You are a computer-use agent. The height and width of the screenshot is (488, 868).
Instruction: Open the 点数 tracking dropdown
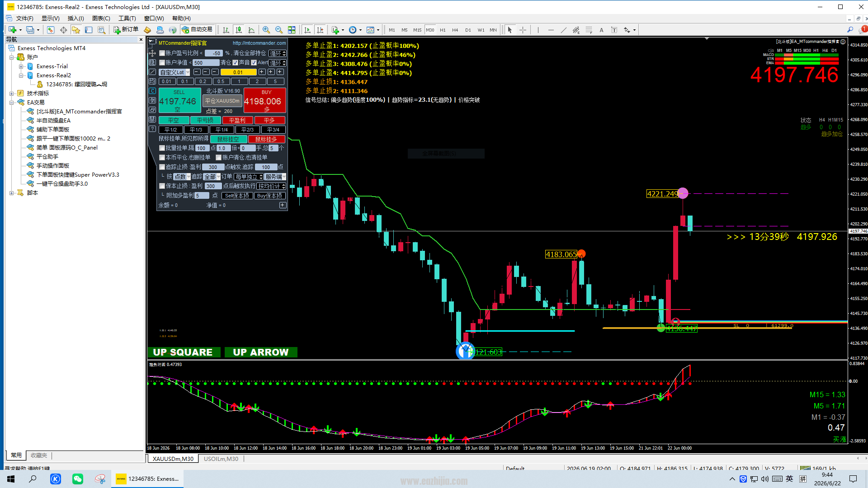[x=182, y=177]
